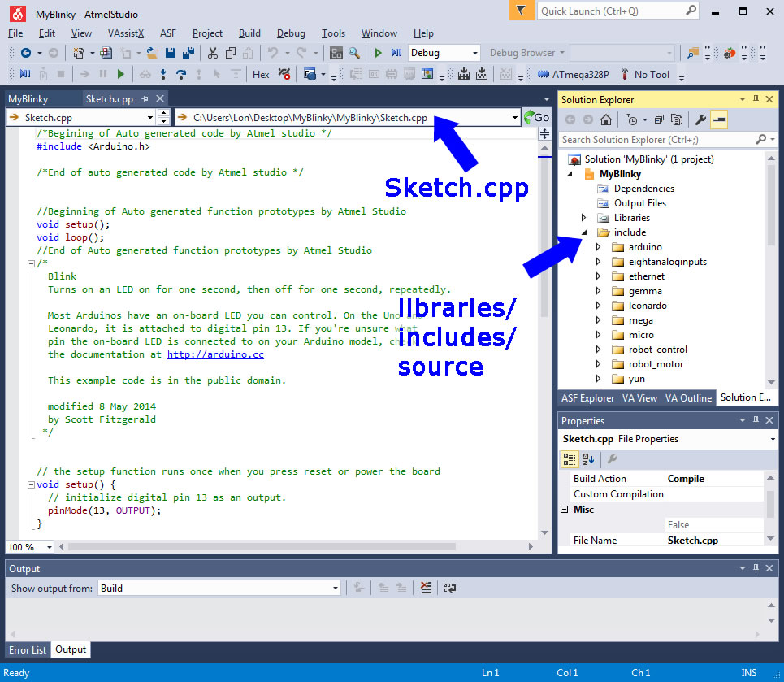Collapse the include folder
This screenshot has width=784, height=682.
pos(584,232)
